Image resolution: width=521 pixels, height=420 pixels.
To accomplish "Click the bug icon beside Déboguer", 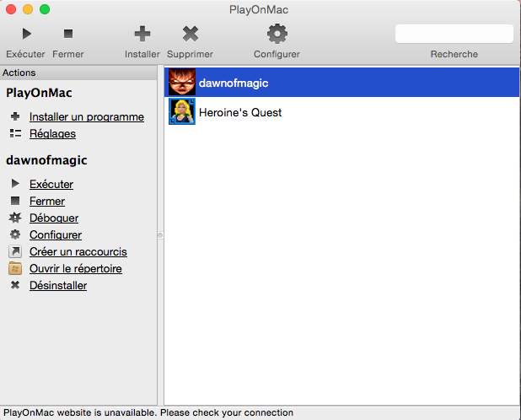I will (x=15, y=218).
